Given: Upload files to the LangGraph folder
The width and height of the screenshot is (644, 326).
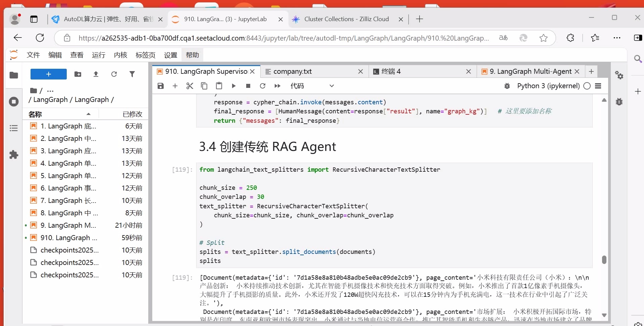Looking at the screenshot, I should (x=96, y=74).
